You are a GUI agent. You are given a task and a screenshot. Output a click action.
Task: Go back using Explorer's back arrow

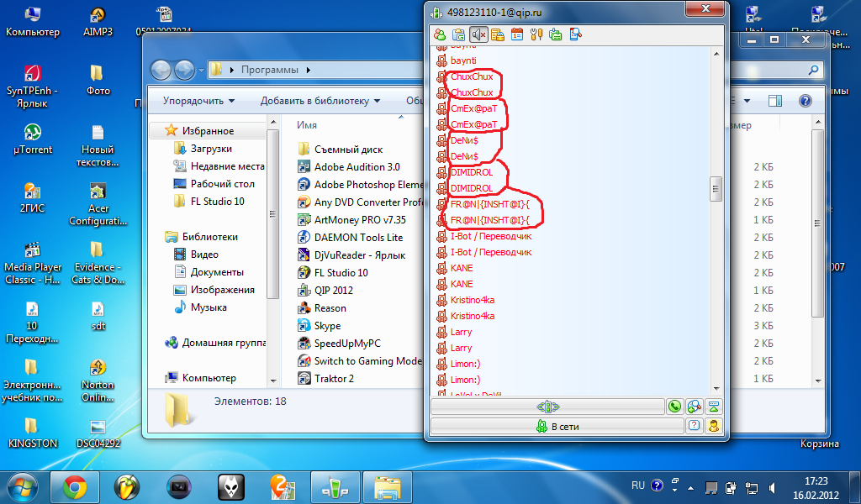point(161,71)
